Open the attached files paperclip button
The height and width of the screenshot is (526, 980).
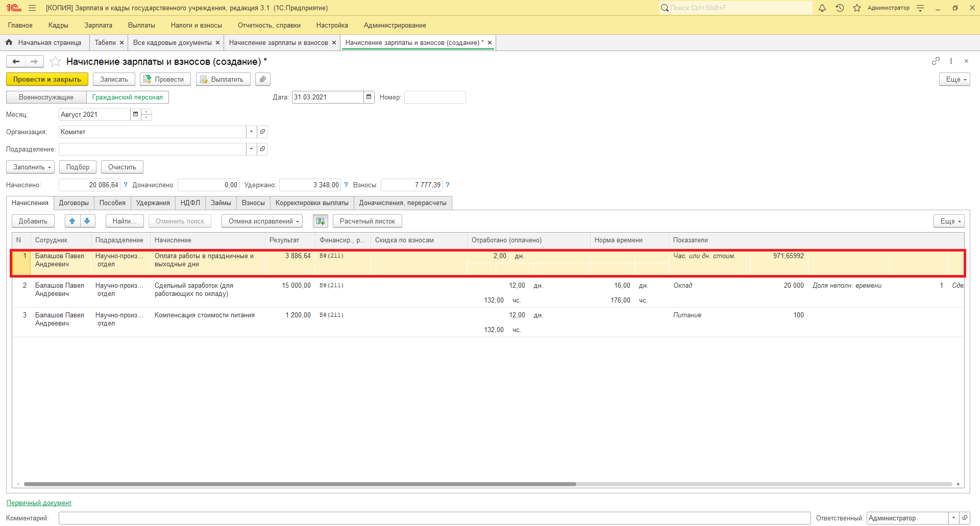[x=263, y=80]
